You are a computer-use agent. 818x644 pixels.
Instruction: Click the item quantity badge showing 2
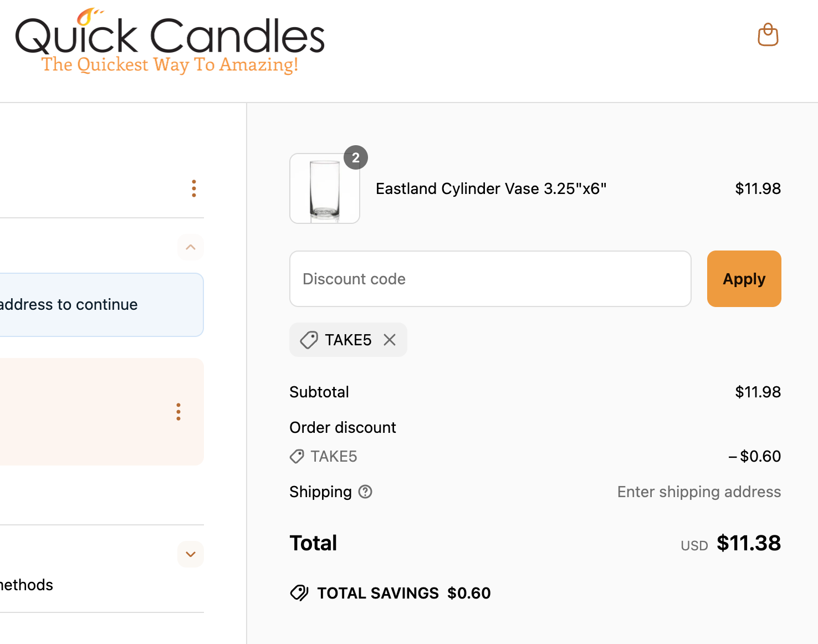pyautogui.click(x=356, y=157)
